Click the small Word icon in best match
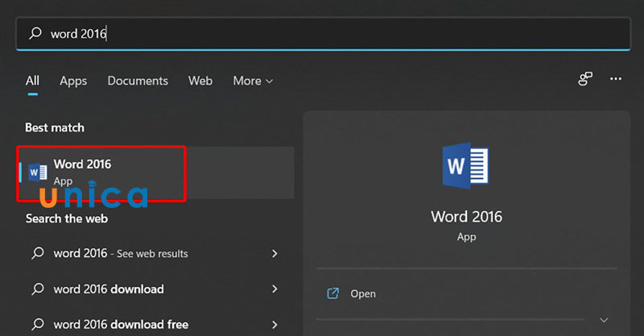 pos(37,172)
